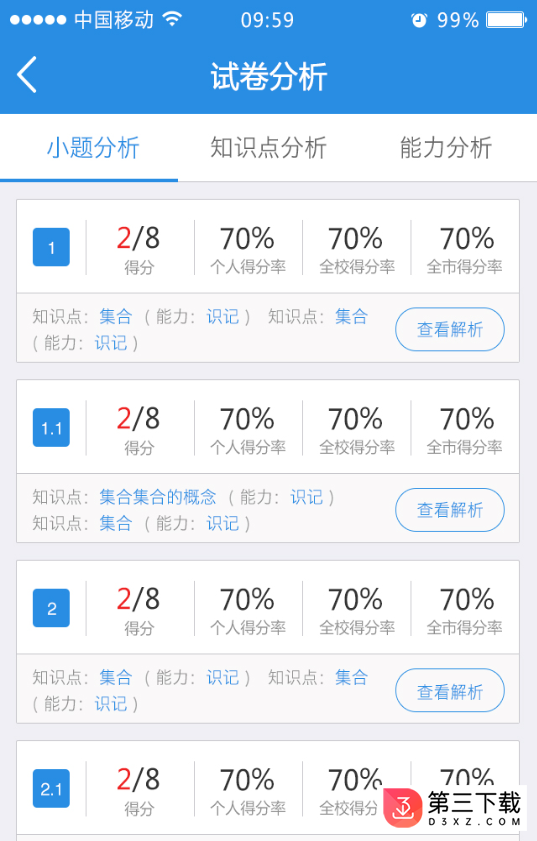
Task: Open 识记 ability link under question 1.1 first line
Action: (x=307, y=497)
